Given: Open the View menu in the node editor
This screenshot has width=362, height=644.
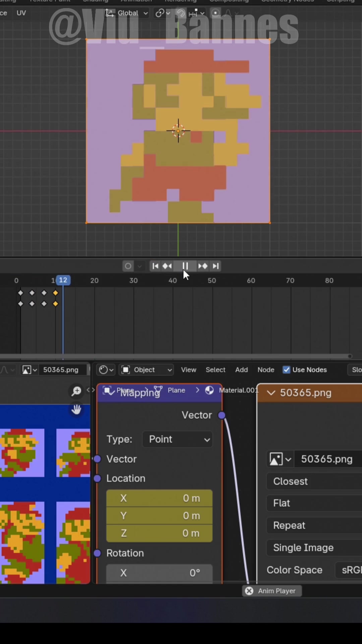Looking at the screenshot, I should [188, 370].
